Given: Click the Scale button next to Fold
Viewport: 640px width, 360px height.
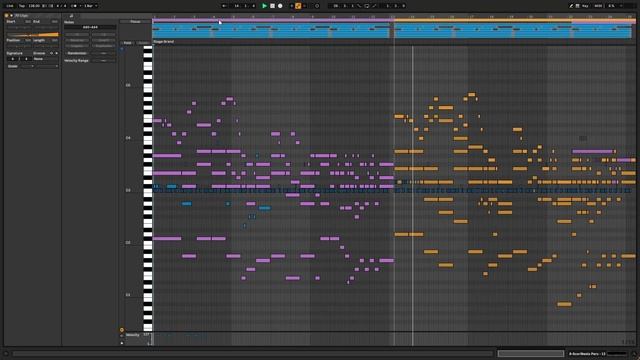Looking at the screenshot, I should 143,43.
